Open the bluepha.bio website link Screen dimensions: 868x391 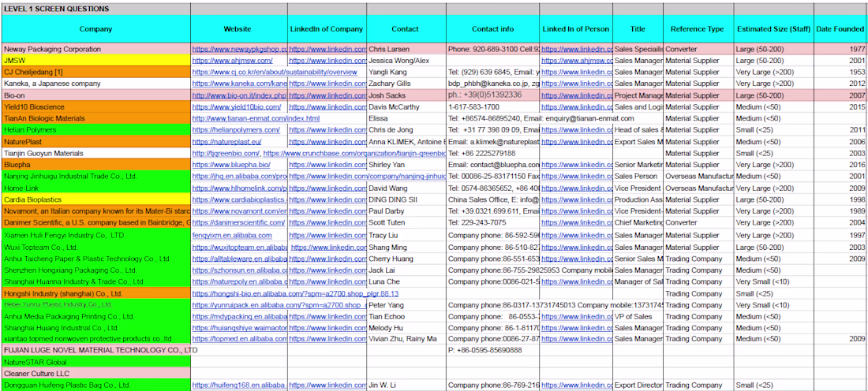(231, 165)
